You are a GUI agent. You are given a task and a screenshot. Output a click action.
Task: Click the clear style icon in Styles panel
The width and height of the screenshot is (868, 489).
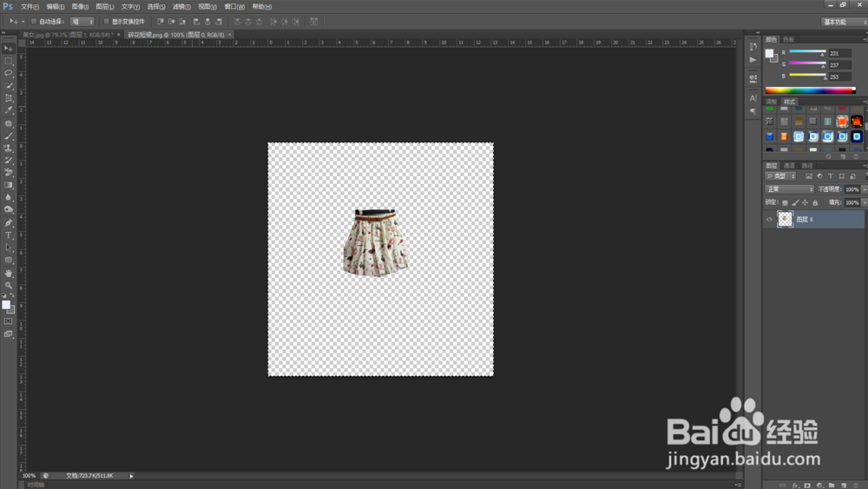829,156
